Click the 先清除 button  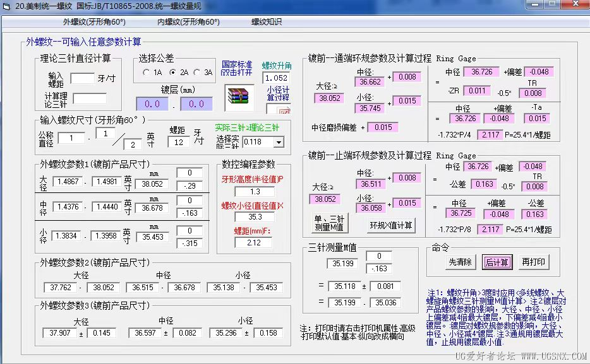pos(460,262)
